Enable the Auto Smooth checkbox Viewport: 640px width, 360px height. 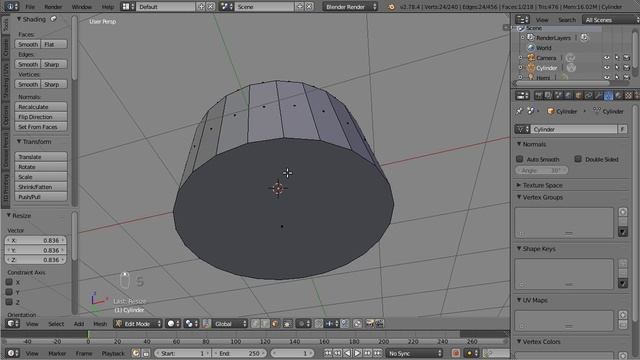point(520,159)
